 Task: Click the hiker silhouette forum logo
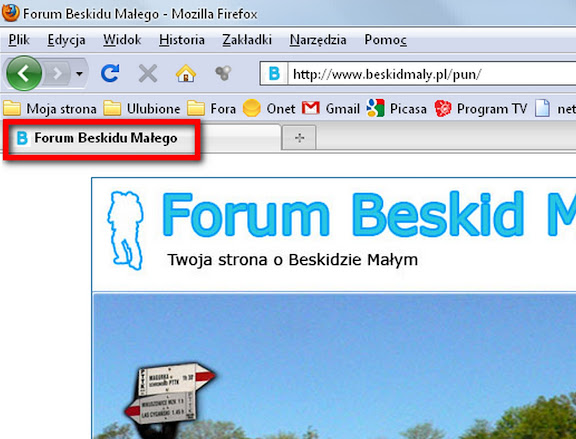(x=125, y=230)
